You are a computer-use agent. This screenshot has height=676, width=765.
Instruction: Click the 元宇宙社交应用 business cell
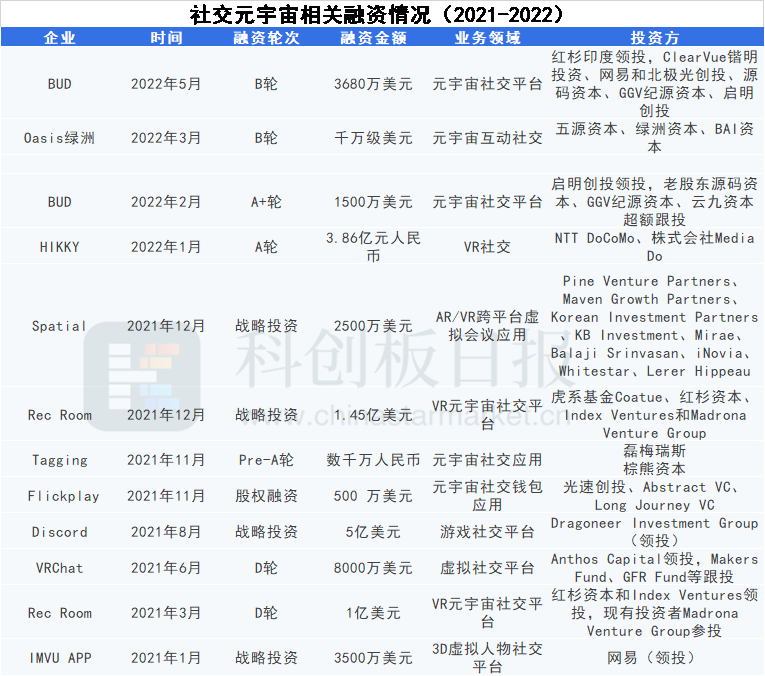tap(487, 460)
